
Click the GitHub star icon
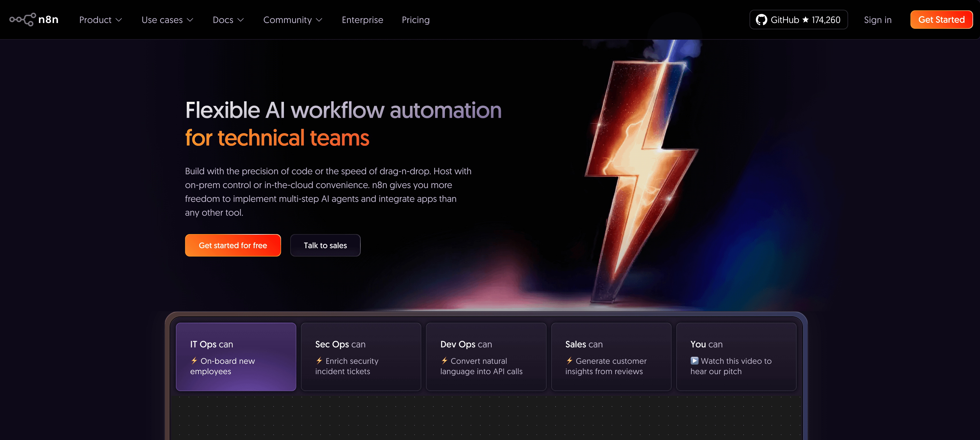805,20
